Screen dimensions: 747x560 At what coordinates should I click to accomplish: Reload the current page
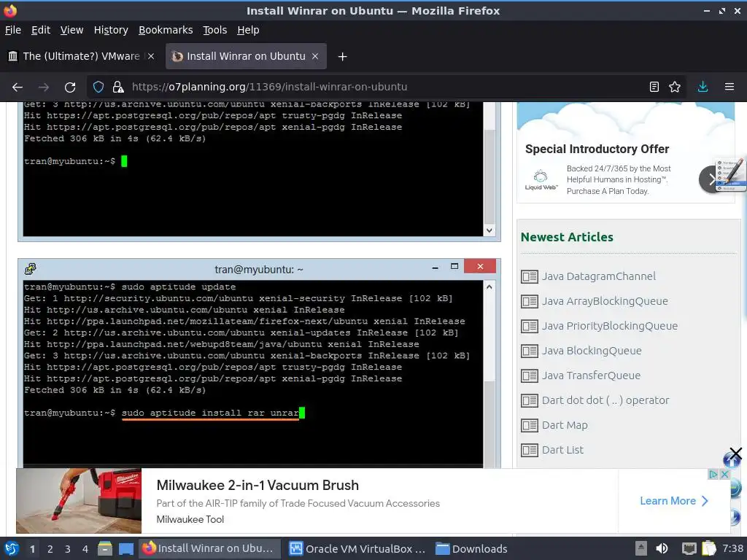pos(70,87)
